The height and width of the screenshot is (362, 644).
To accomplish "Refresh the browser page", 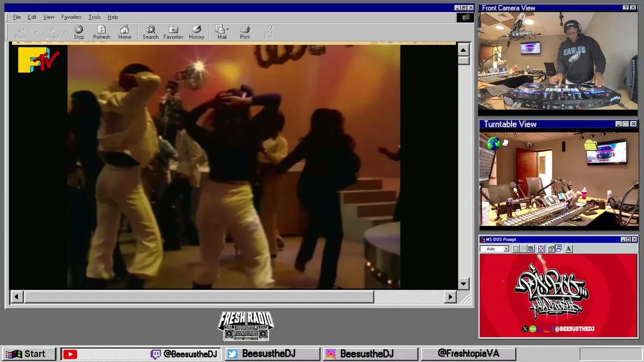I will (102, 32).
